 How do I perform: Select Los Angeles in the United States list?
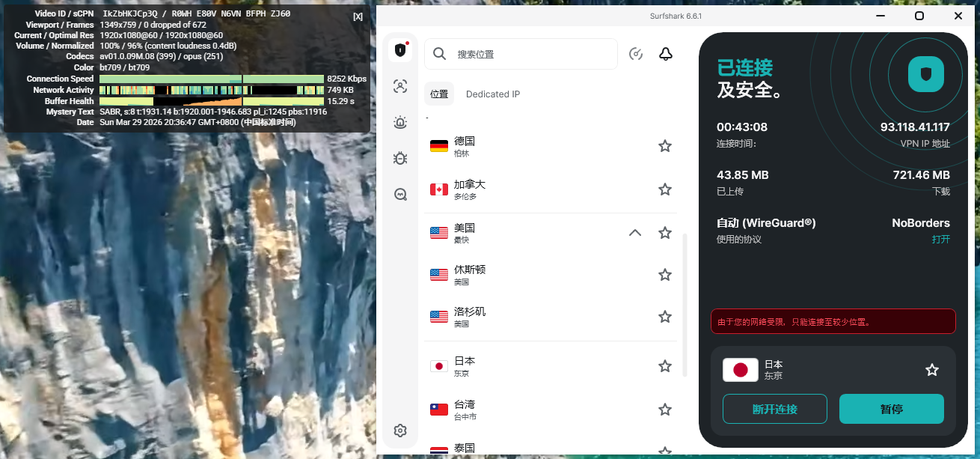pyautogui.click(x=470, y=317)
